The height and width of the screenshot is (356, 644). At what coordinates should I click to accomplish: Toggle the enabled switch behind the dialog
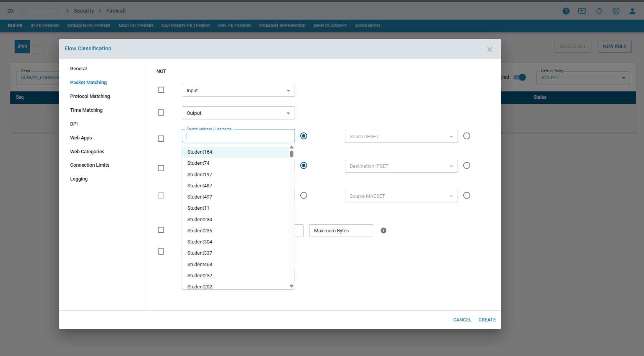point(520,77)
